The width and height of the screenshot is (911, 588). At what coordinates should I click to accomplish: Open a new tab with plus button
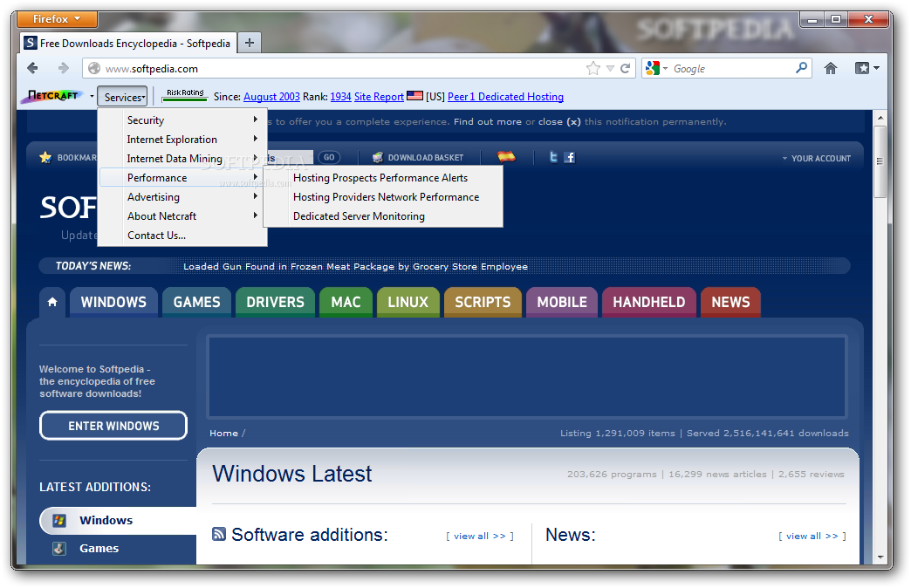click(x=250, y=43)
